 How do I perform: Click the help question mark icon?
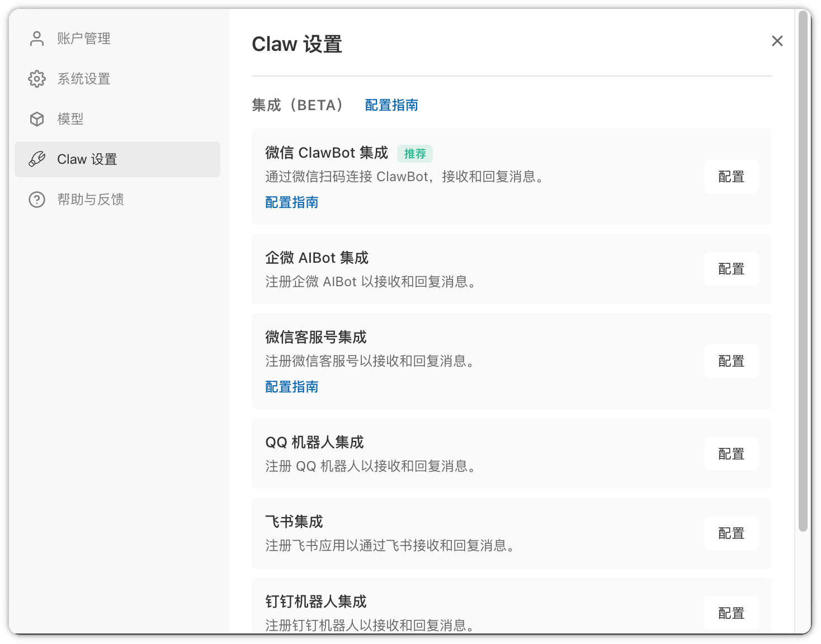(x=37, y=200)
